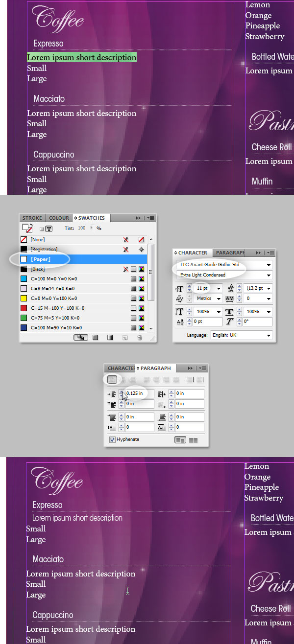
Task: Select the formatting affects container button in Swatches
Action: [42, 229]
